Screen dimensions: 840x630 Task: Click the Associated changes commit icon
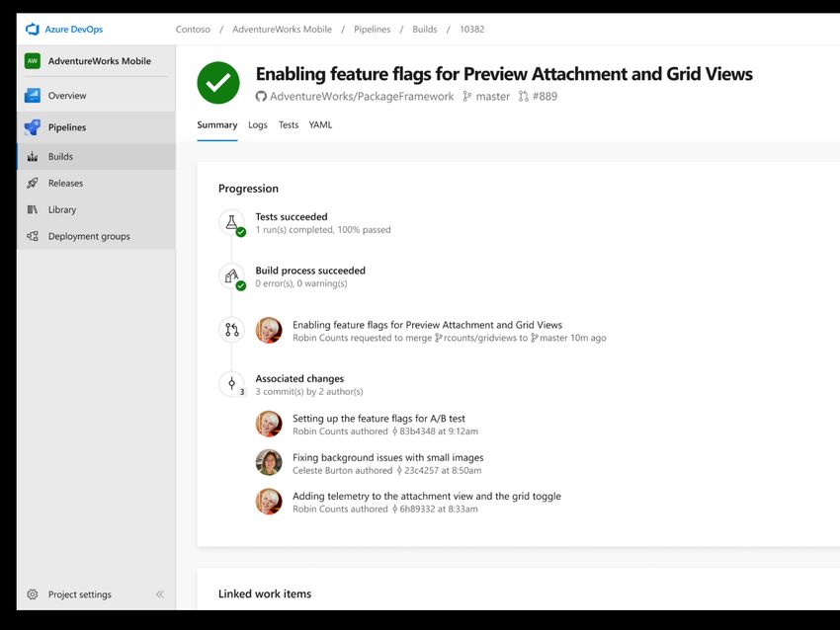coord(231,383)
